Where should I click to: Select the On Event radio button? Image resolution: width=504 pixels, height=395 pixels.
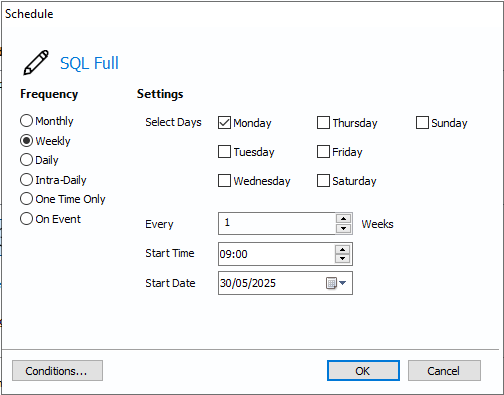point(26,219)
